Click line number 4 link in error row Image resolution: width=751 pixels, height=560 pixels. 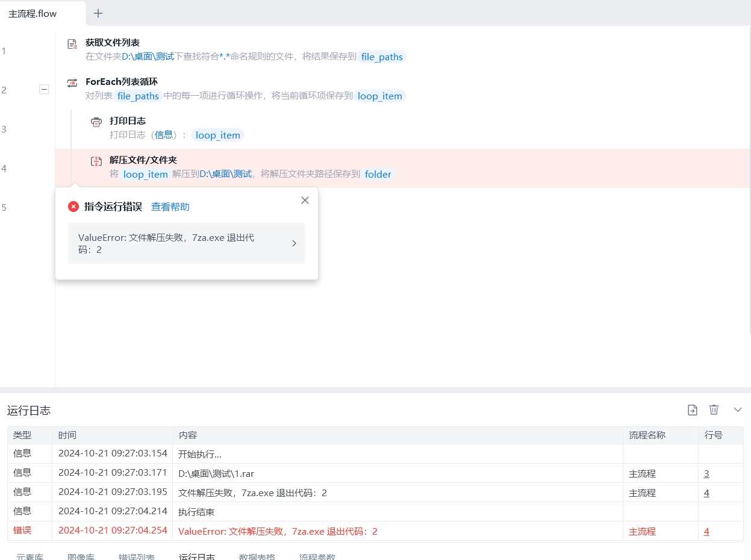[706, 531]
